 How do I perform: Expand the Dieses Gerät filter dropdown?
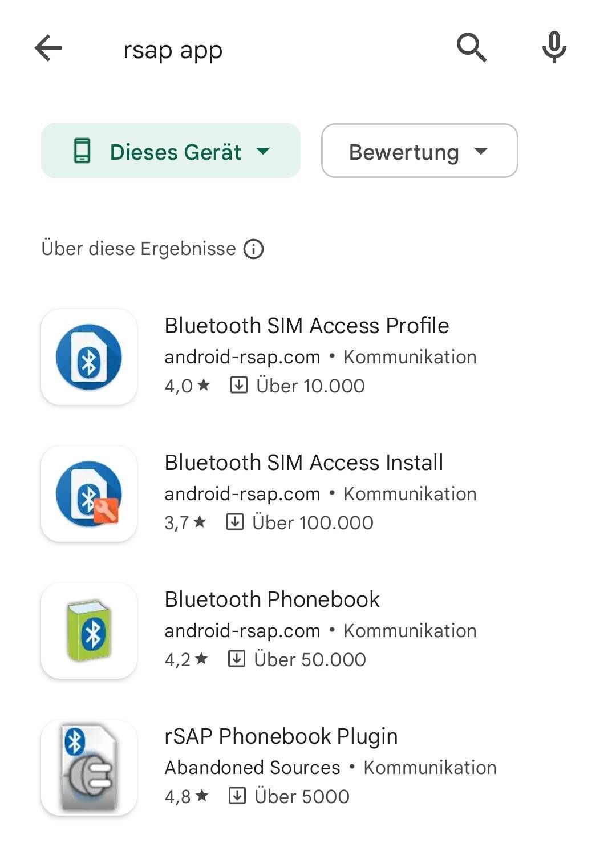[x=171, y=151]
